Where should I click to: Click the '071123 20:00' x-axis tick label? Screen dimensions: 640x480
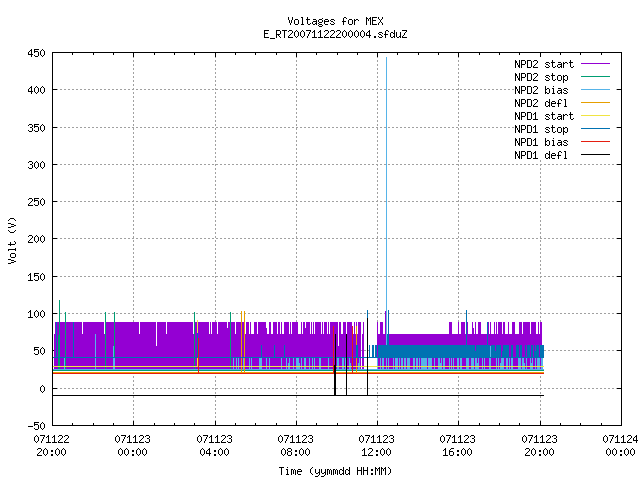539,446
